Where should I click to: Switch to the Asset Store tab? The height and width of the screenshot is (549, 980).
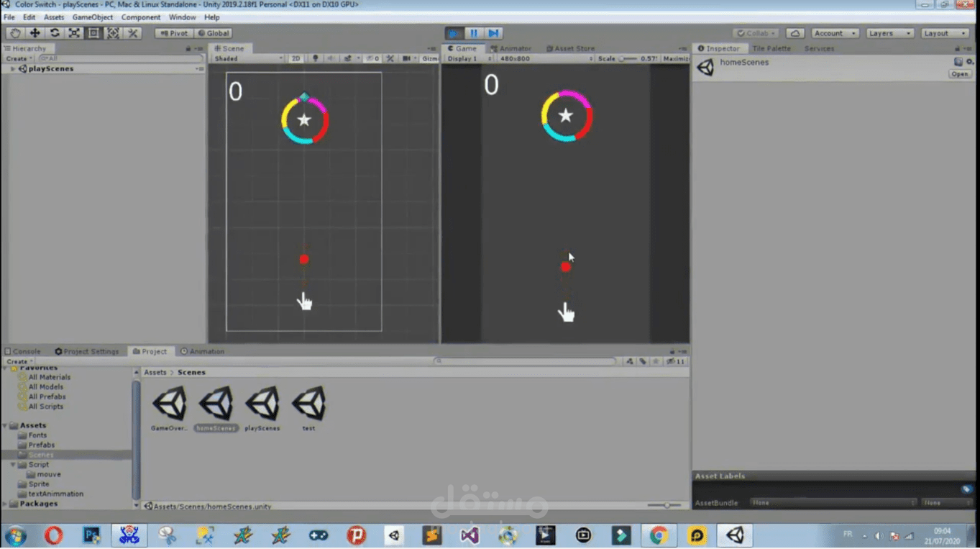click(570, 48)
